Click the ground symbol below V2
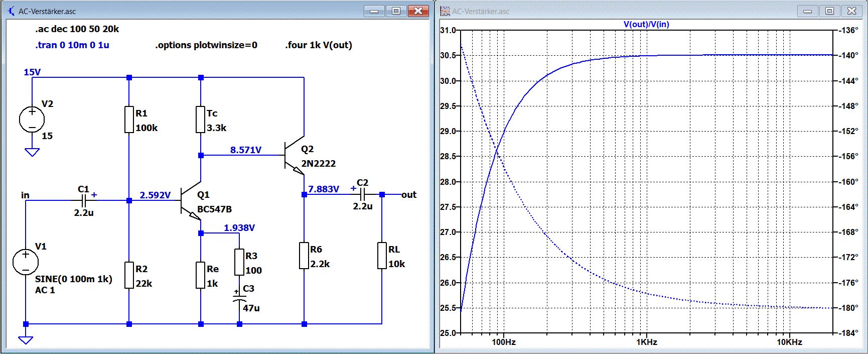 pos(32,152)
